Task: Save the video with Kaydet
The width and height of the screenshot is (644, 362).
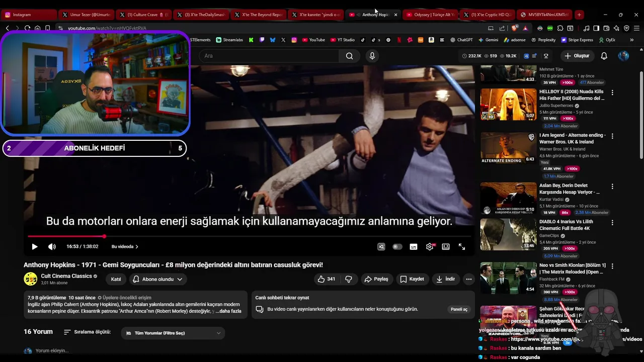Action: (x=412, y=279)
